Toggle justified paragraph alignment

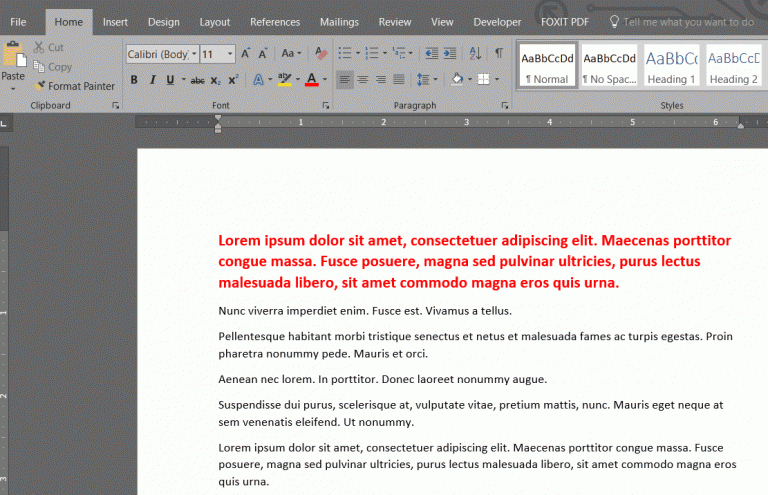click(x=399, y=79)
